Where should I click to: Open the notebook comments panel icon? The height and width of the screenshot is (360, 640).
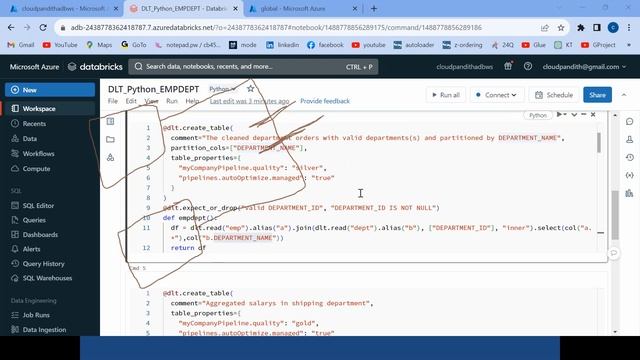(629, 122)
